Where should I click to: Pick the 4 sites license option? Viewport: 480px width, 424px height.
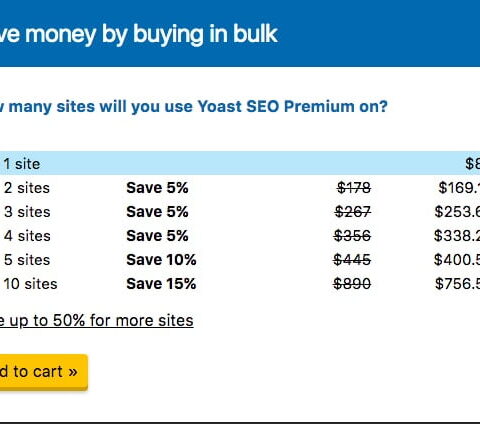point(240,236)
